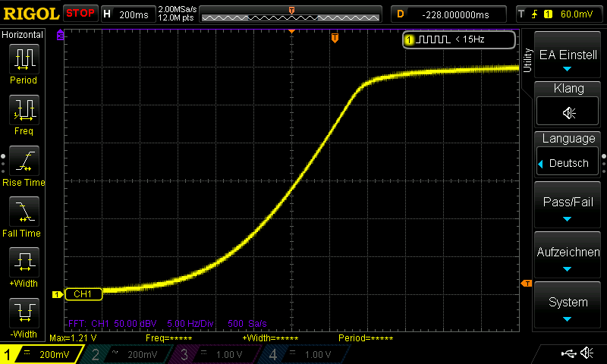607x364 pixels.
Task: Click the waveform memory position bar
Action: tap(291, 14)
